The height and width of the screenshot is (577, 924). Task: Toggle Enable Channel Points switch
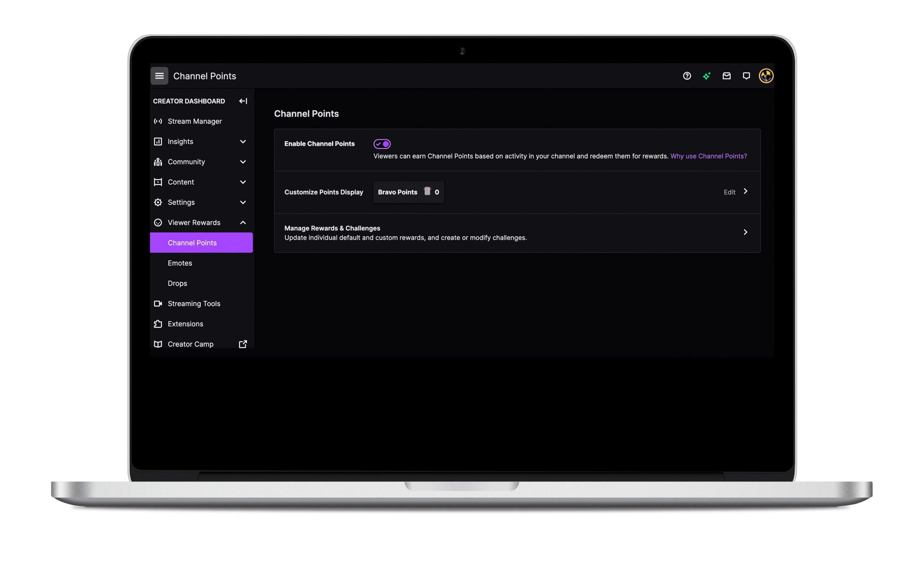(x=381, y=144)
